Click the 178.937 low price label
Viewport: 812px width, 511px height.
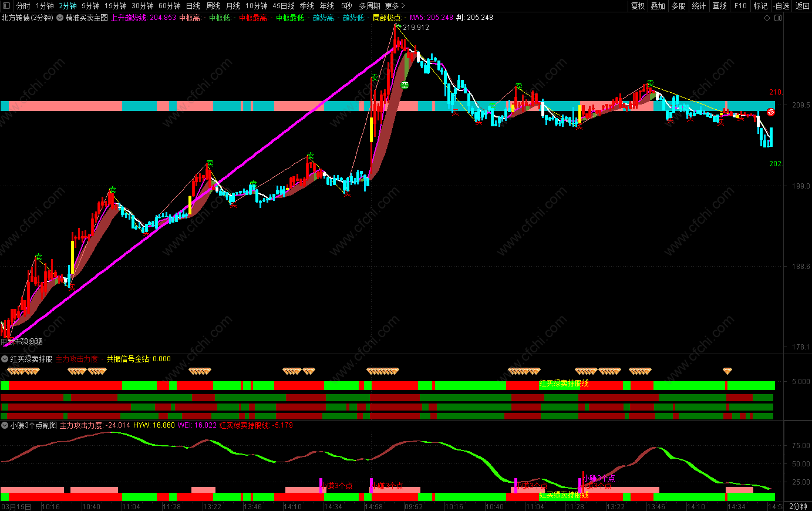coord(29,341)
